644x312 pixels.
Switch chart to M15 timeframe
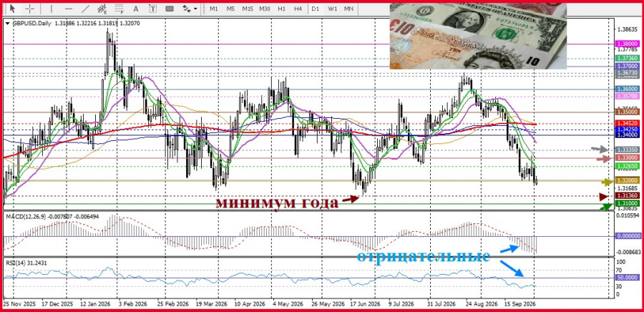[248, 9]
